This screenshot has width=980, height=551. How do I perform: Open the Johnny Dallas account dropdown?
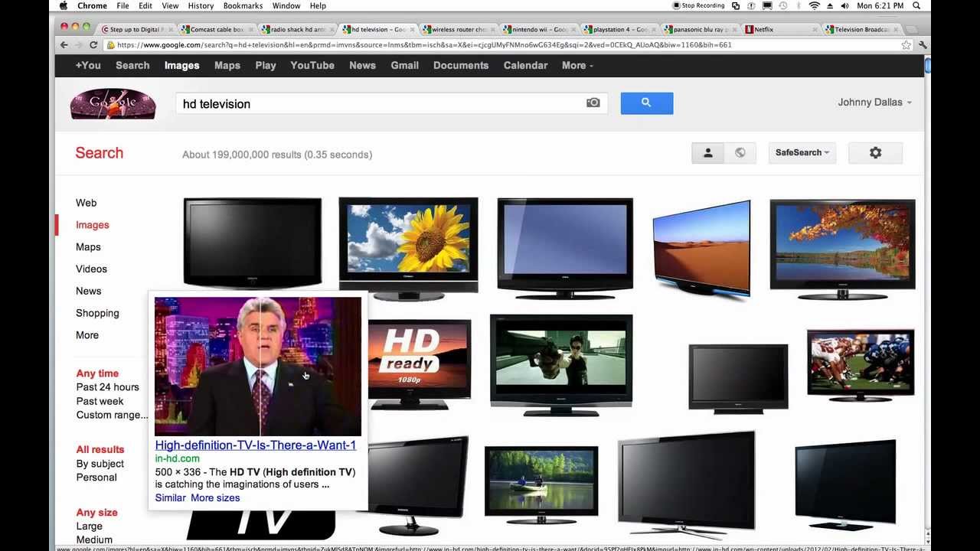pyautogui.click(x=874, y=102)
